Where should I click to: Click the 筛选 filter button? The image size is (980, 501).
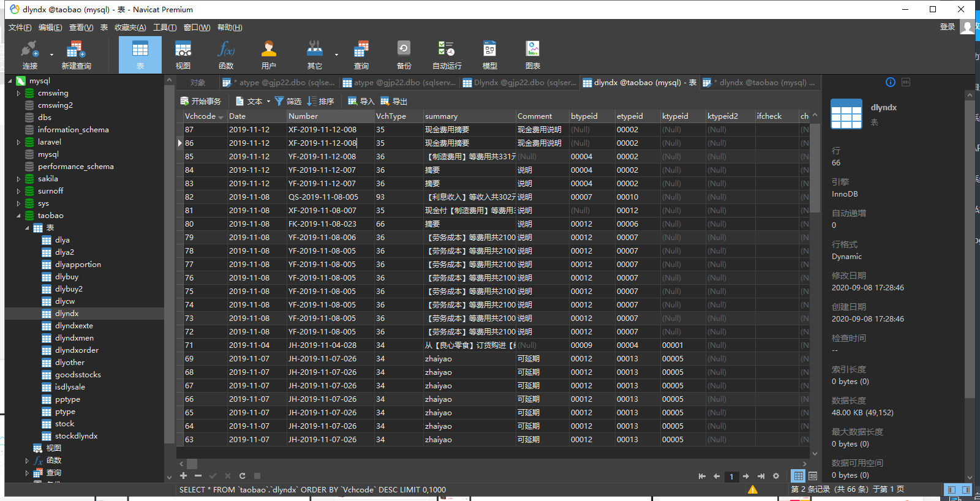[288, 102]
